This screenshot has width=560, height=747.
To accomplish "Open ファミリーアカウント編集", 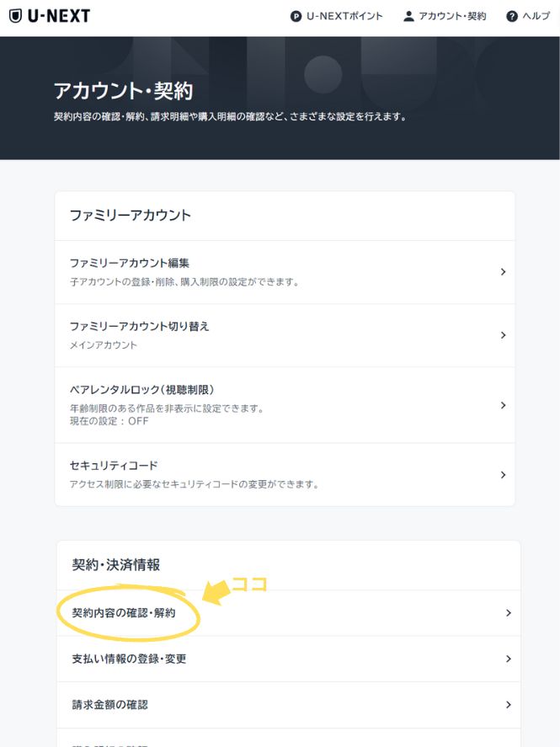I will (285, 272).
